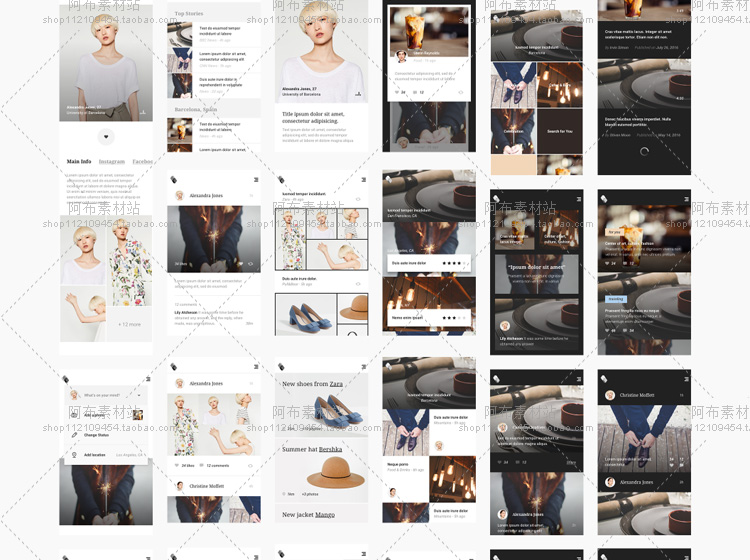750x560 pixels.
Task: Open the Bershka link in 'Summer hat'
Action: (x=331, y=449)
